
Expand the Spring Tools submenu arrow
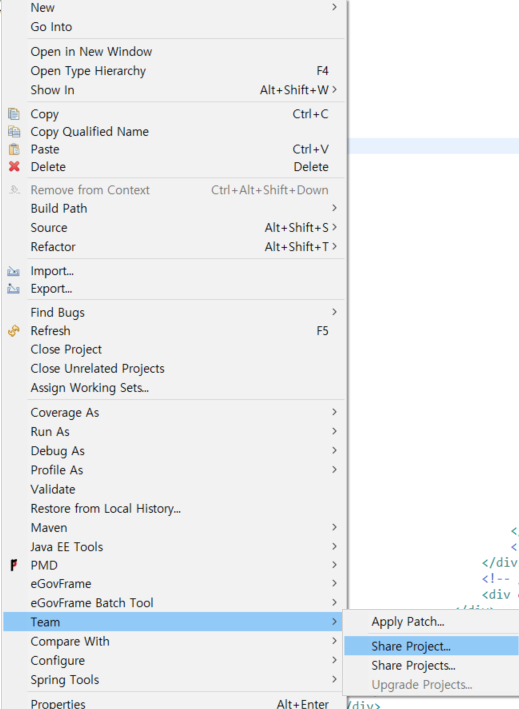334,679
